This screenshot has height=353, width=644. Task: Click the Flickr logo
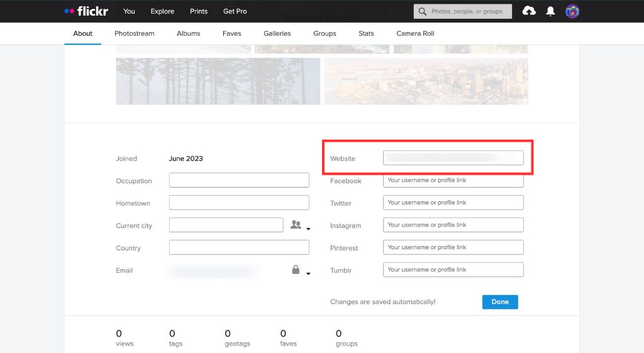[x=86, y=11]
